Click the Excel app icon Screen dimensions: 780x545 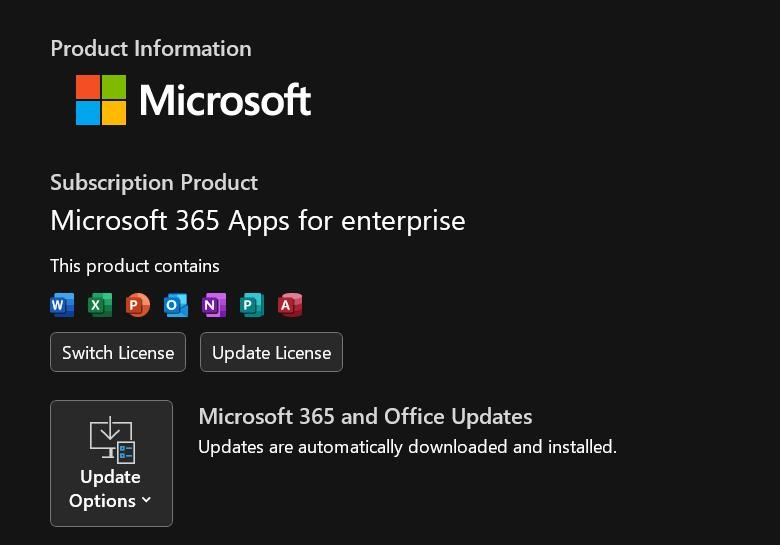tap(100, 305)
